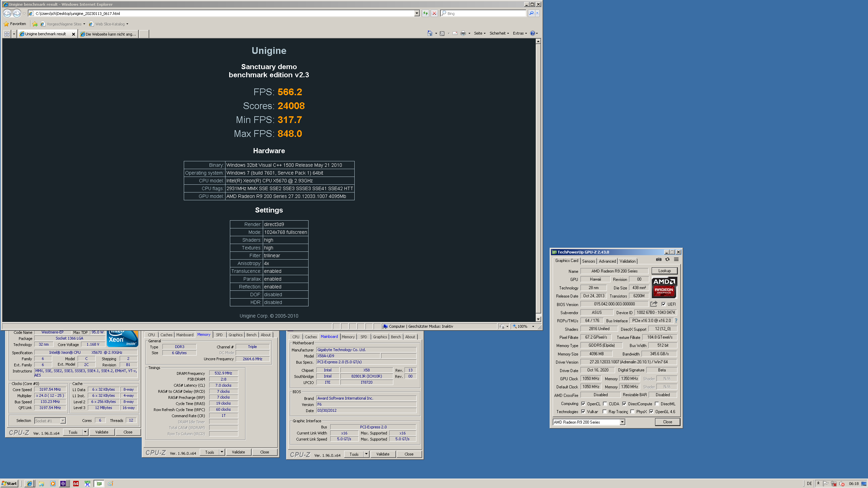Image resolution: width=868 pixels, height=488 pixels.
Task: Click Validate button in CPU-Z mainboard window
Action: click(382, 454)
